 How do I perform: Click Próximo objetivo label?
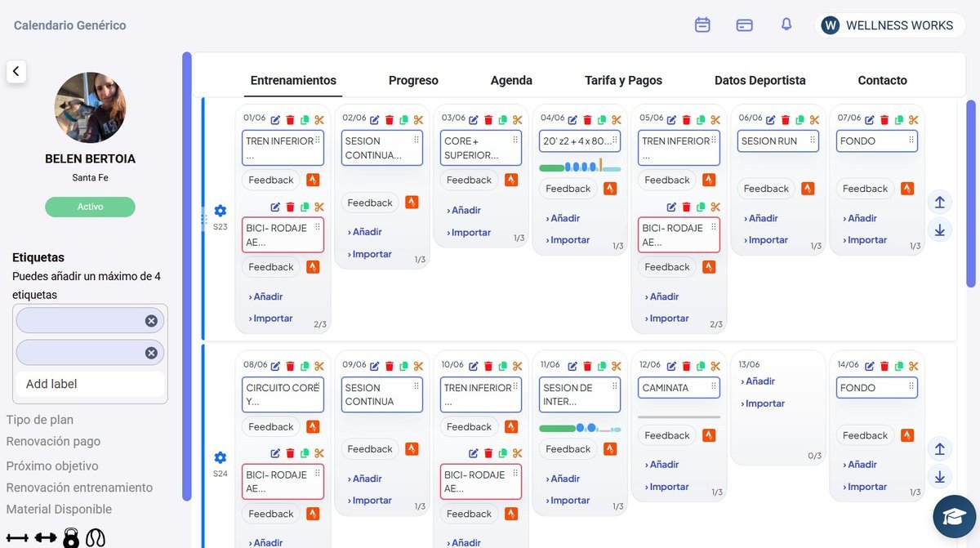point(52,466)
